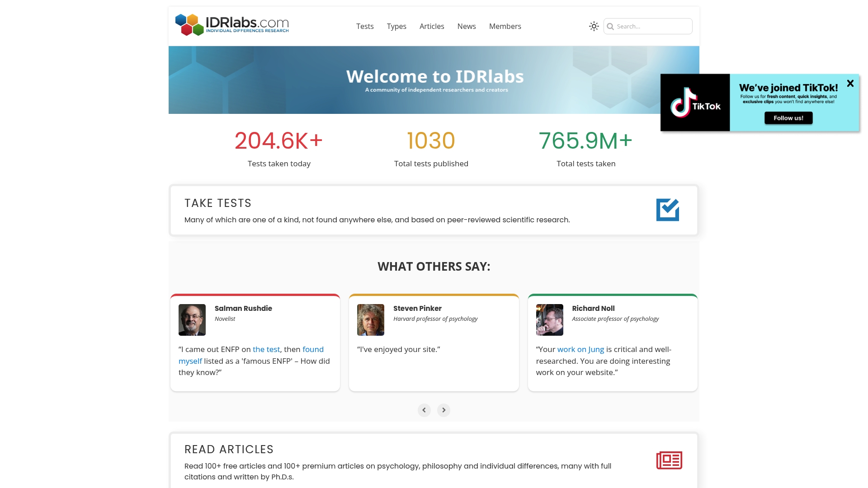Screen dimensions: 868x488
Task: Advance to the next testimonial slide
Action: tap(443, 410)
